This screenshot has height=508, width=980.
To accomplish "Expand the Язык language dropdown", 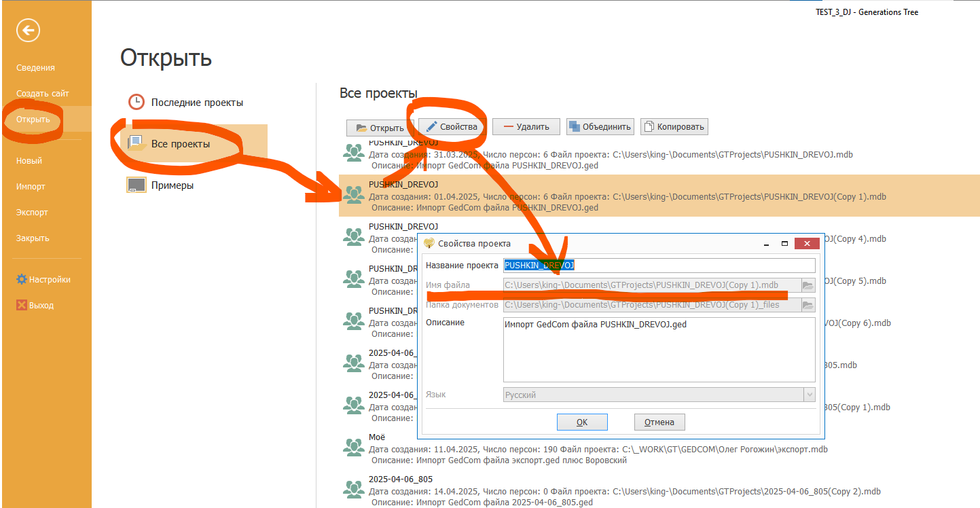I will coord(809,395).
